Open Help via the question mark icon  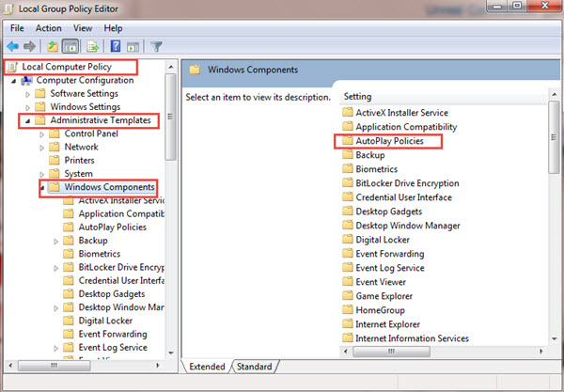tap(116, 46)
